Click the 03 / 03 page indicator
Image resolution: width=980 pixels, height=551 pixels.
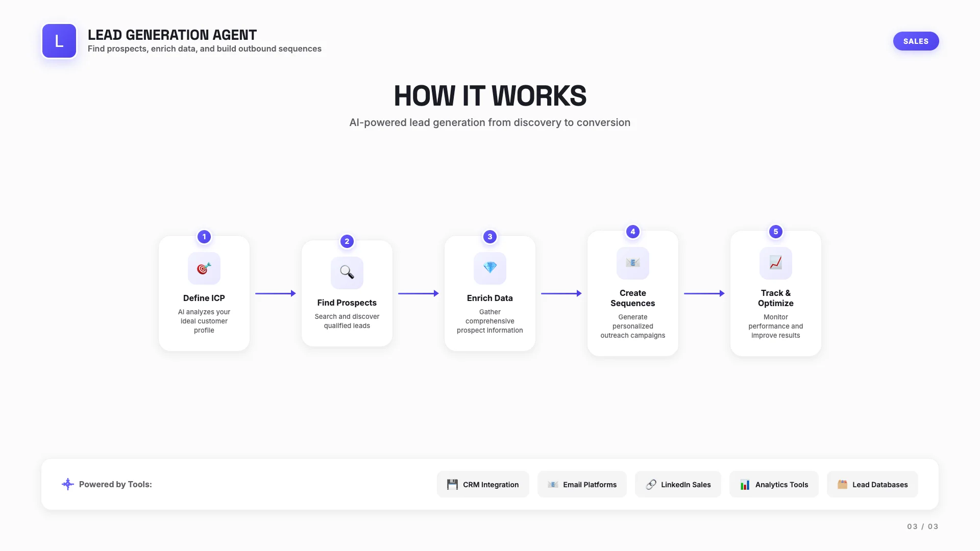point(922,527)
